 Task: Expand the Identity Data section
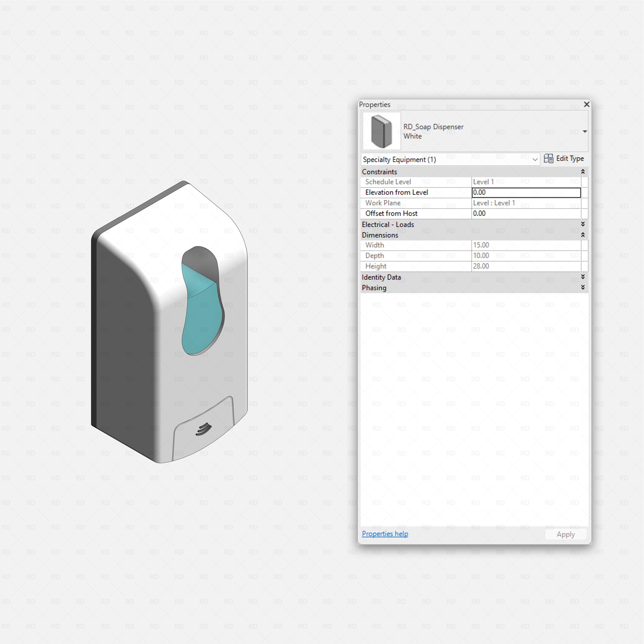583,277
